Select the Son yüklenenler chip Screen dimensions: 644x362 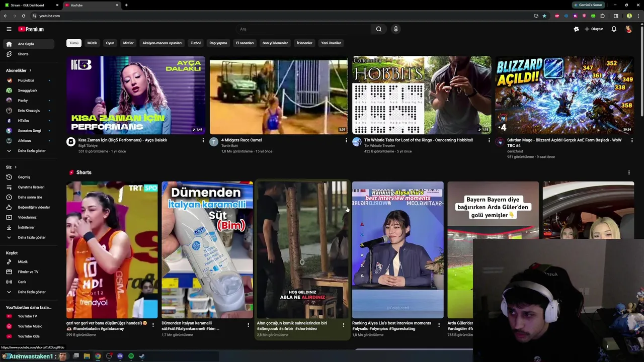(275, 43)
